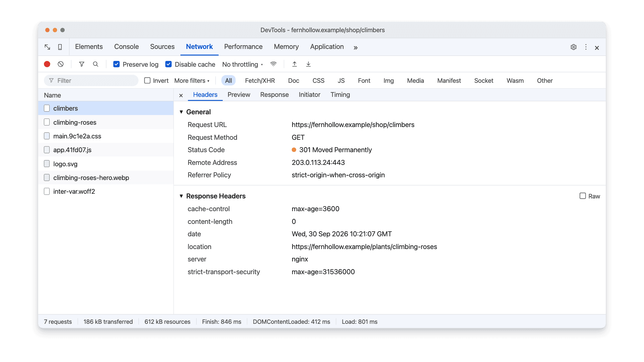Switch to the Performance tab
The height and width of the screenshot is (362, 644).
pyautogui.click(x=243, y=47)
